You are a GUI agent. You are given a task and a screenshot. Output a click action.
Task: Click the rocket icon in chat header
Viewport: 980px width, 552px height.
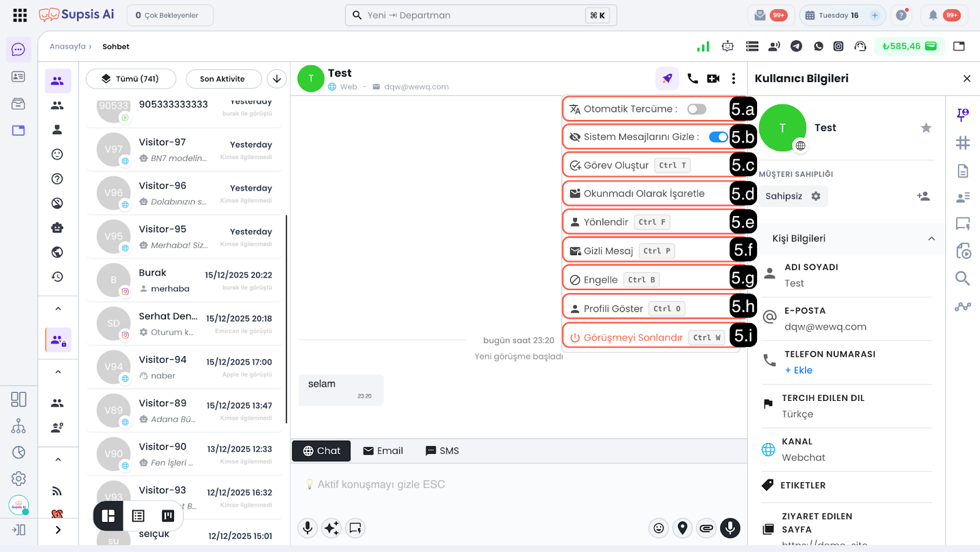pyautogui.click(x=667, y=78)
